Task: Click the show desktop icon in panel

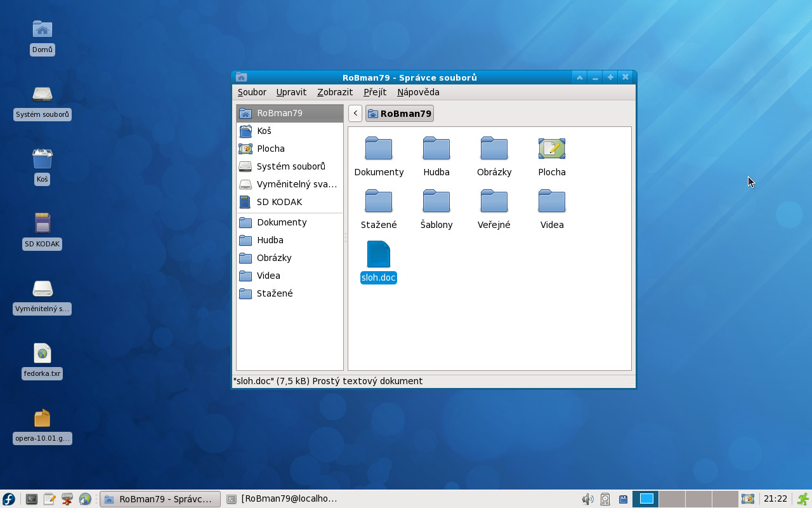Action: (748, 499)
